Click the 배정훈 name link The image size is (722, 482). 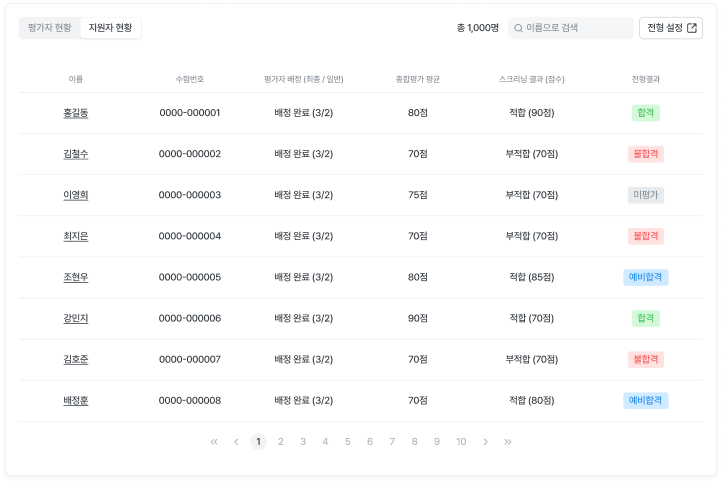pyautogui.click(x=76, y=400)
